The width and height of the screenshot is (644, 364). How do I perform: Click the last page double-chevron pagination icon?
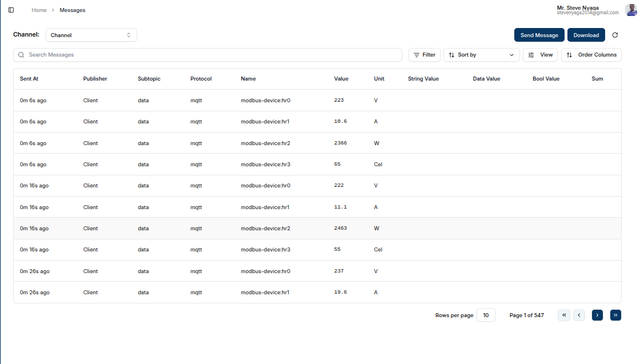(615, 315)
